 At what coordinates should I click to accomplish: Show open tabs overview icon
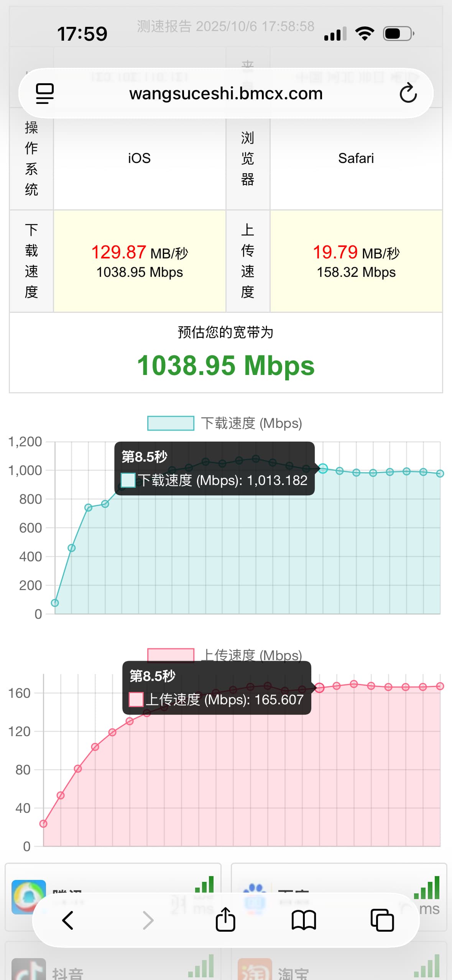(382, 920)
